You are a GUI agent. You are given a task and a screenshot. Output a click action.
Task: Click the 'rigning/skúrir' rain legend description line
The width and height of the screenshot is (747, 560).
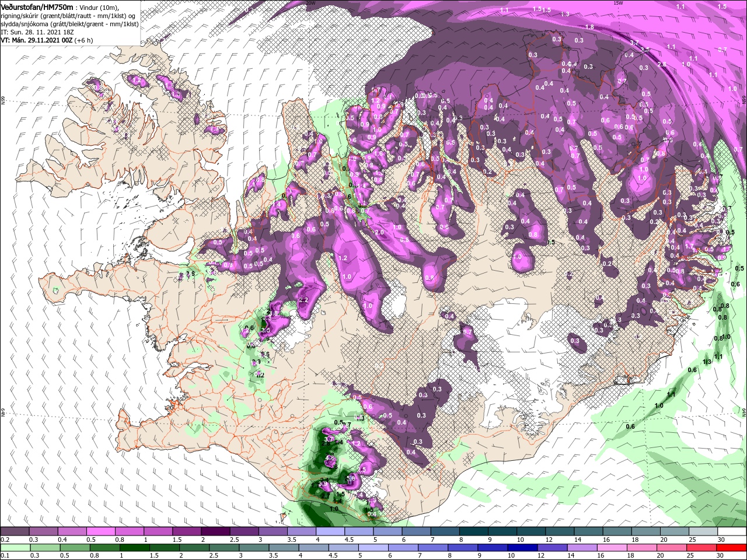click(x=68, y=15)
